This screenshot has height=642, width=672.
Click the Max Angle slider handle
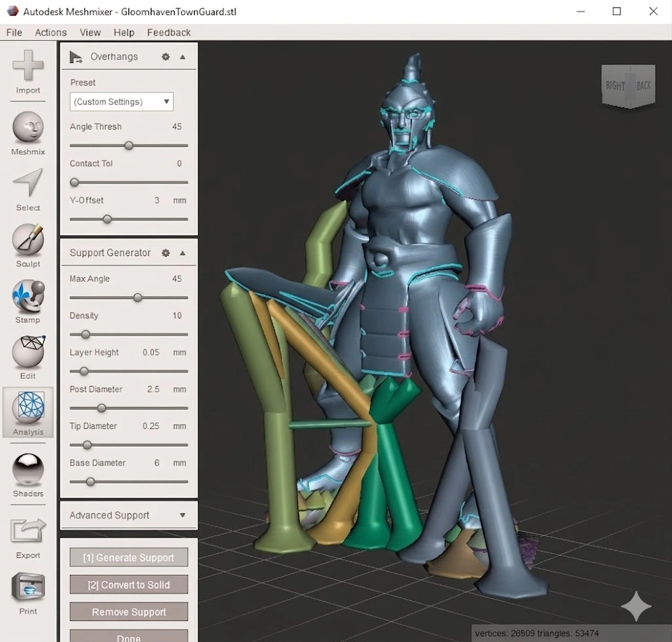tap(138, 297)
